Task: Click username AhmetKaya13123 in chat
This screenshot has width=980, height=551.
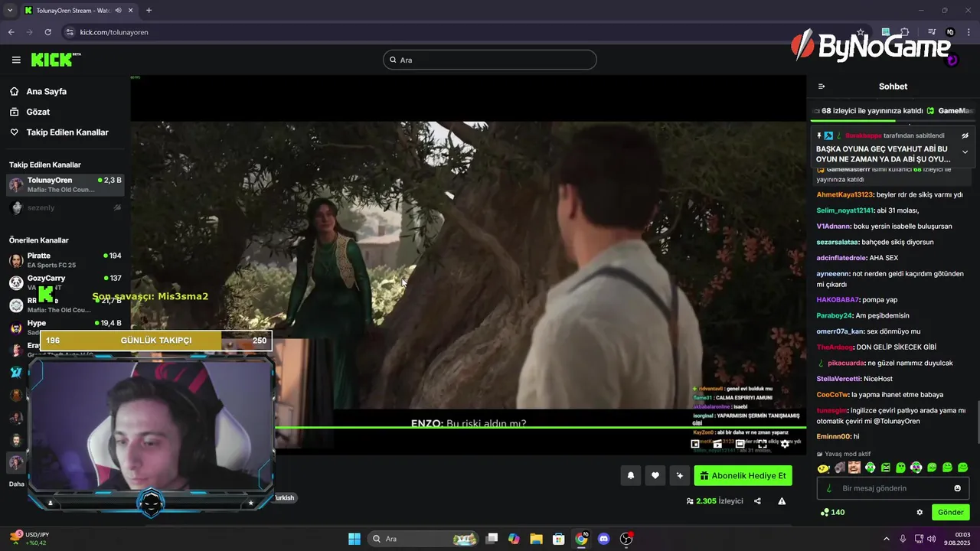Action: [844, 194]
